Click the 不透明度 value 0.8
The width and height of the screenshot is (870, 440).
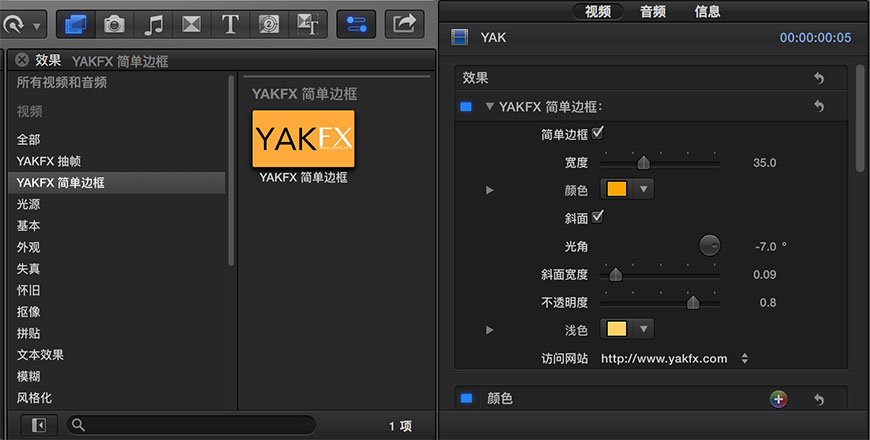pyautogui.click(x=767, y=302)
